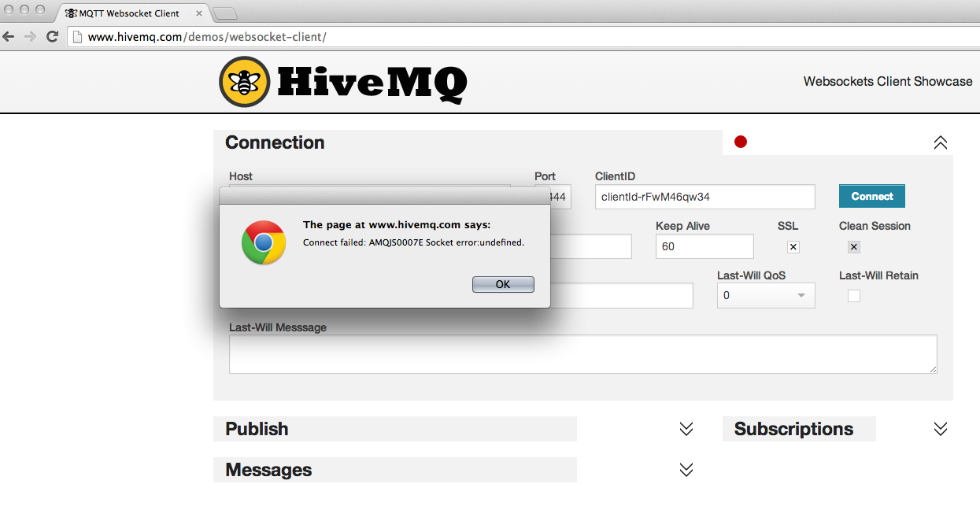Dismiss the alert with the OK button

coord(503,284)
